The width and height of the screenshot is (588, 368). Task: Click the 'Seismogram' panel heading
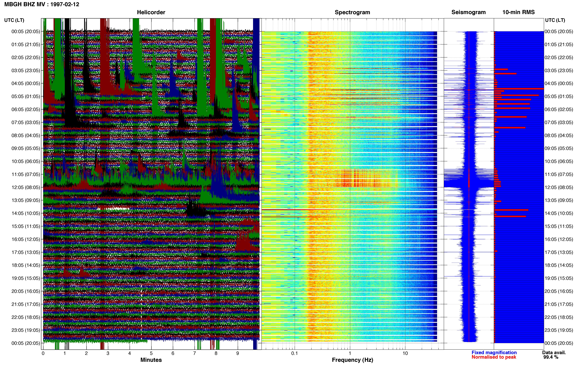tap(468, 12)
